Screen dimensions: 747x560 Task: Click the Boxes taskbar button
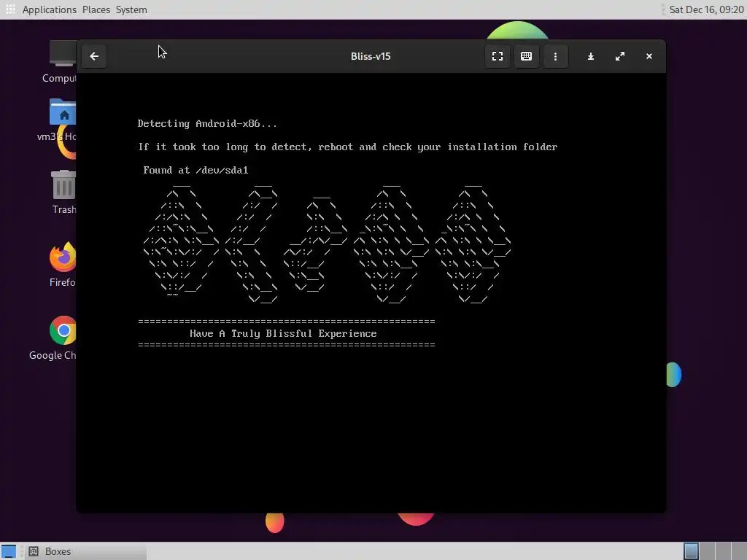(86, 551)
